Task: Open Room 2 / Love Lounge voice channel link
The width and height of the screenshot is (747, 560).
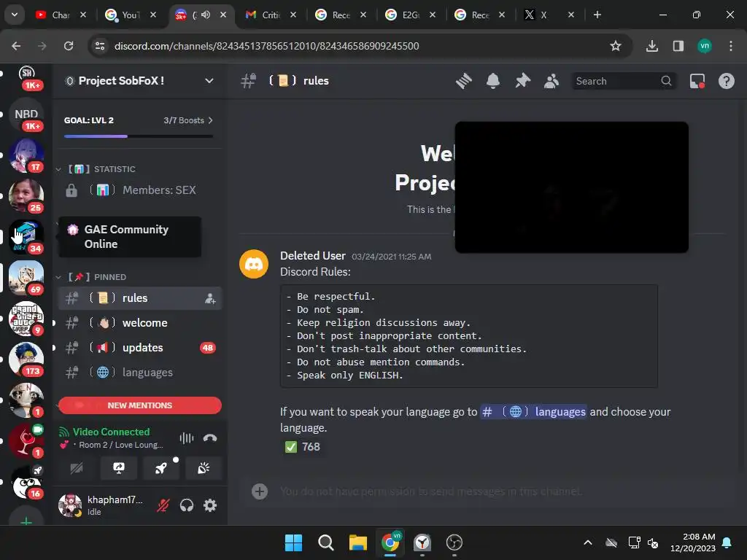Action: point(120,445)
